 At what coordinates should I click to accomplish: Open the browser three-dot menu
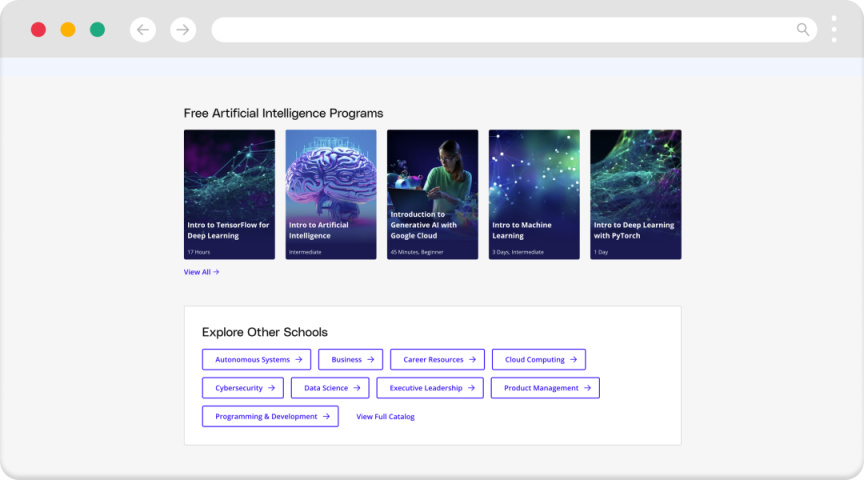(834, 29)
